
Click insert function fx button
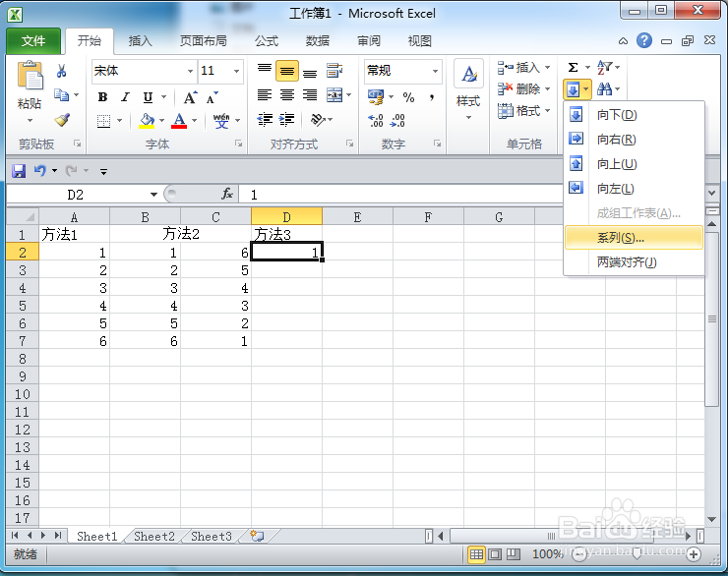click(227, 194)
